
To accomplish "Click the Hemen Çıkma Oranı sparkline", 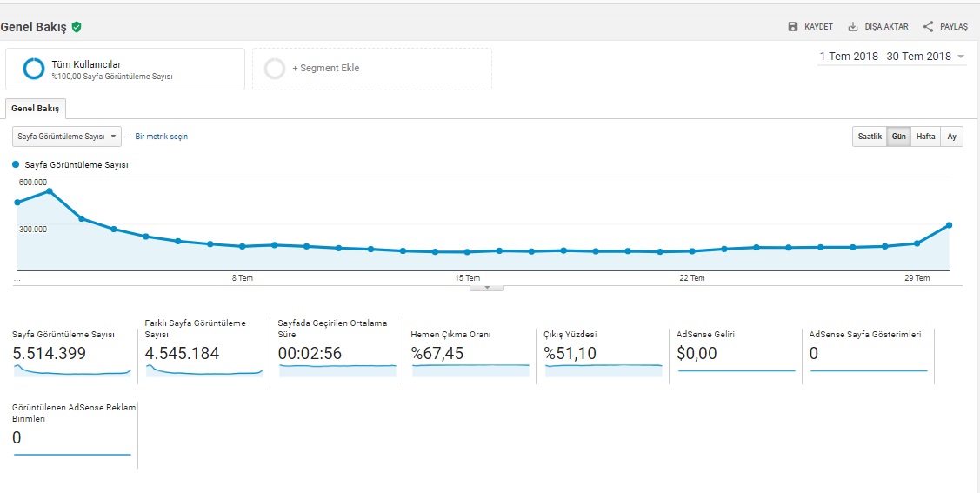I will coord(470,370).
